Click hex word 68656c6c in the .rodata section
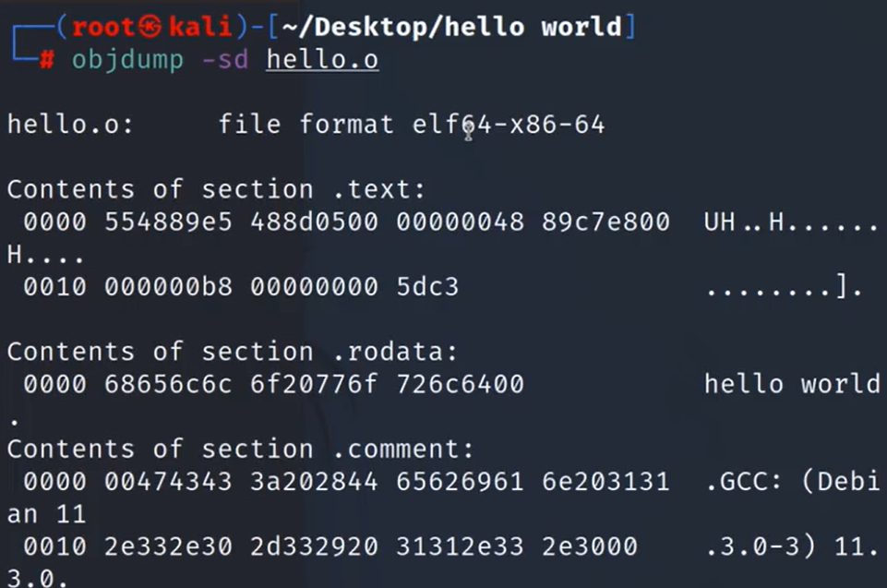Image resolution: width=887 pixels, height=588 pixels. tap(168, 384)
